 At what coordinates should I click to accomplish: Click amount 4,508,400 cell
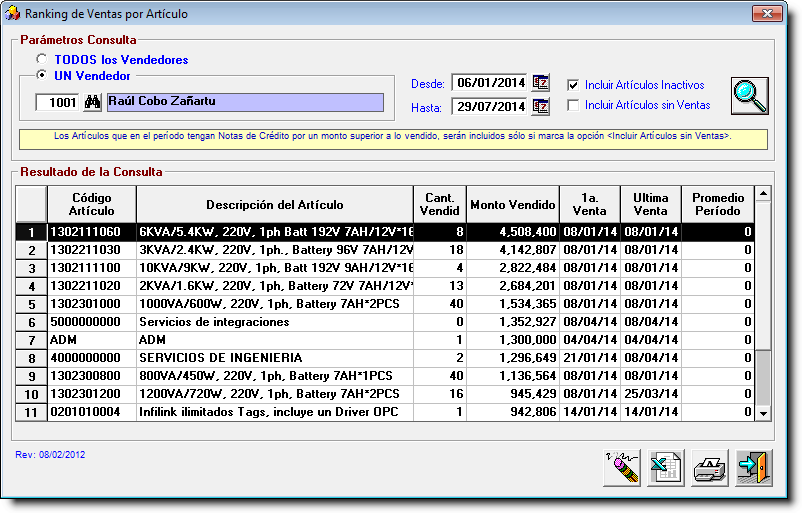tap(513, 232)
